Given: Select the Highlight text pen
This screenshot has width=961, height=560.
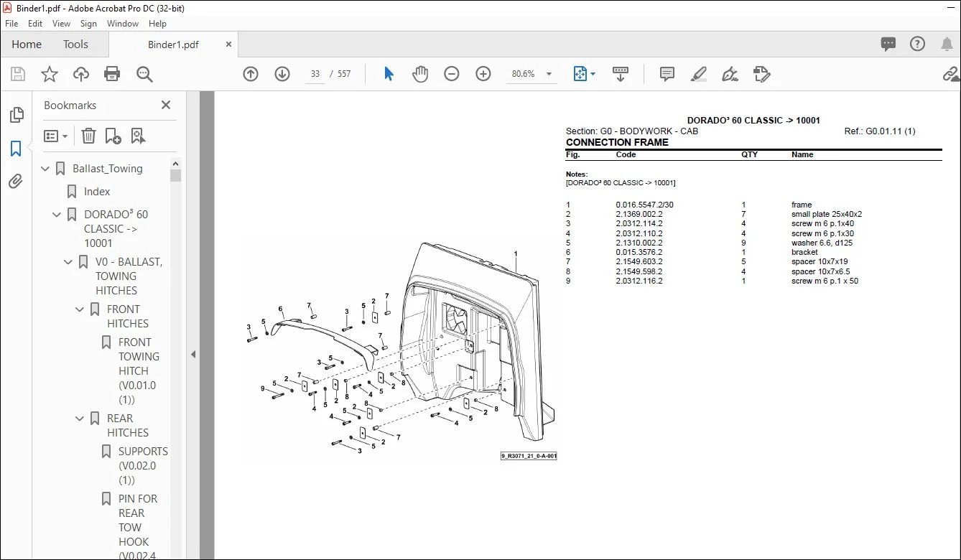Looking at the screenshot, I should pyautogui.click(x=699, y=74).
